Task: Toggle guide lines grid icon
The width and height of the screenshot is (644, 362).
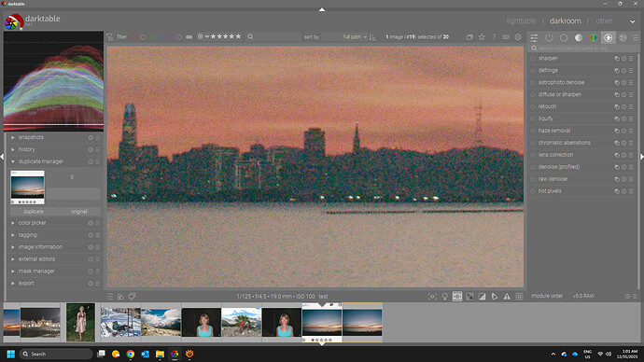Action: coord(519,297)
